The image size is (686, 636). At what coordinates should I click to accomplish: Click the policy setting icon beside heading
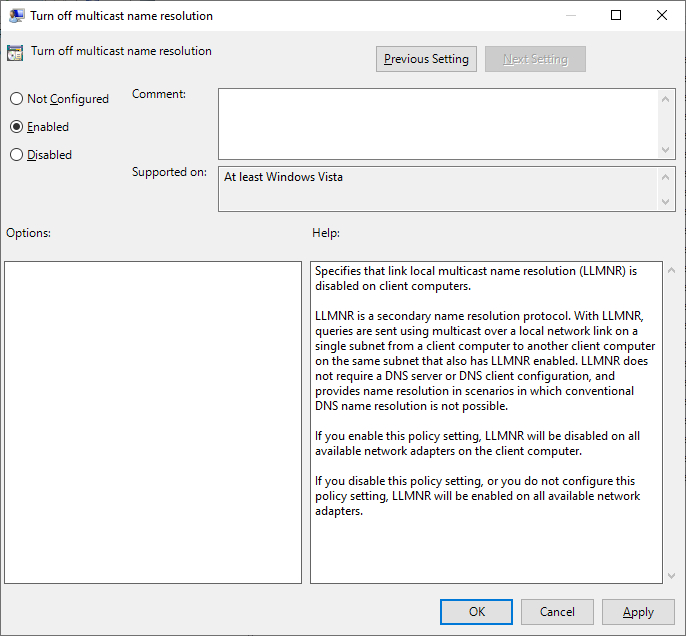point(15,53)
